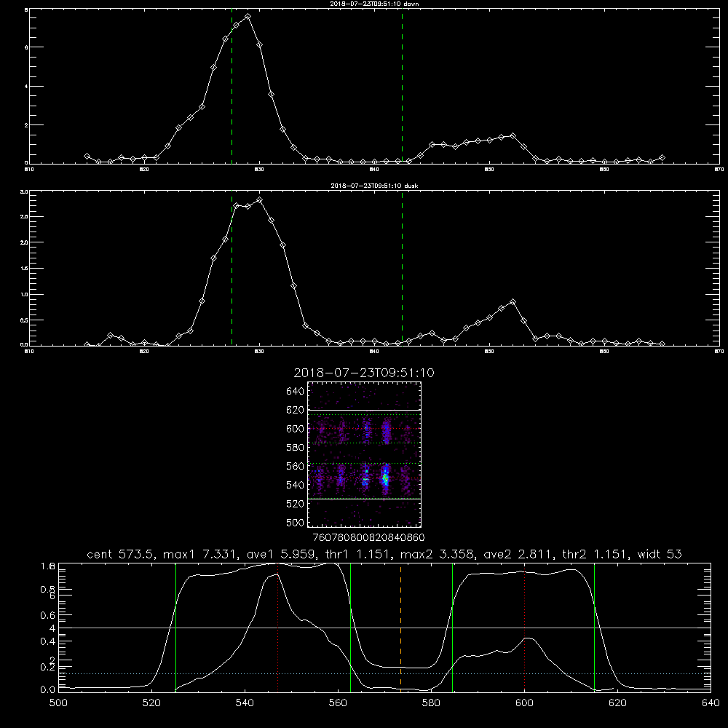
Task: Click x-axis label 560 of the profile plot
Action: pyautogui.click(x=338, y=703)
